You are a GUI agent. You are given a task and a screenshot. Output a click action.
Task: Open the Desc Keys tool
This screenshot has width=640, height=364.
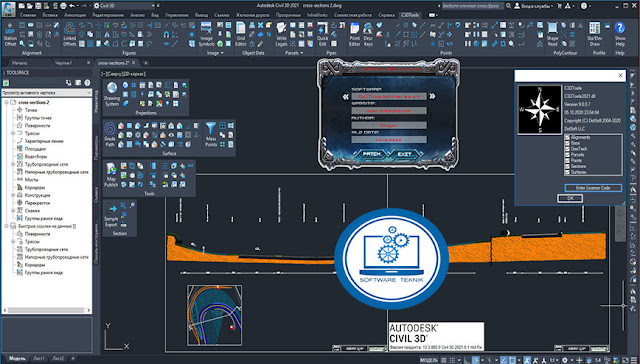[x=368, y=34]
